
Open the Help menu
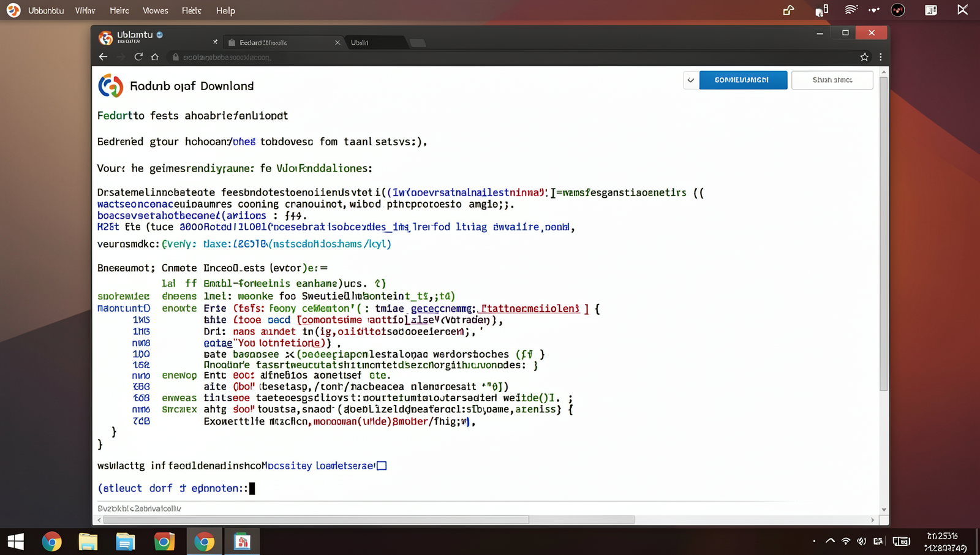(x=225, y=10)
